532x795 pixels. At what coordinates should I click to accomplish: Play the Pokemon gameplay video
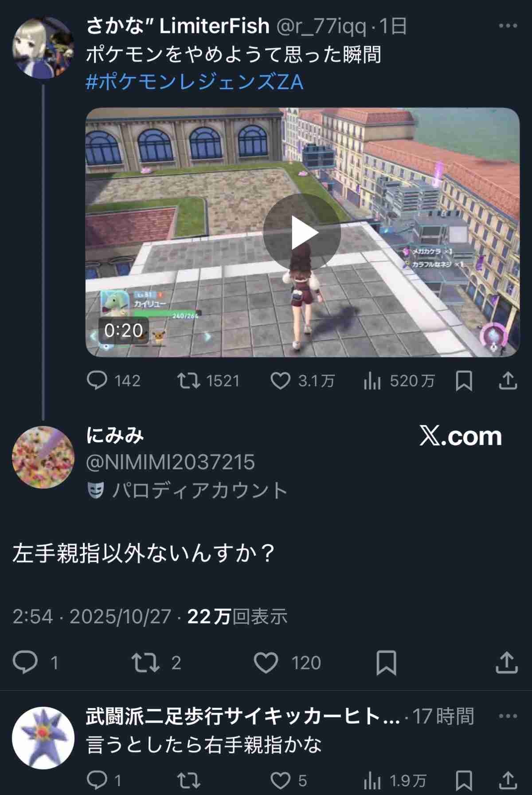(x=302, y=232)
